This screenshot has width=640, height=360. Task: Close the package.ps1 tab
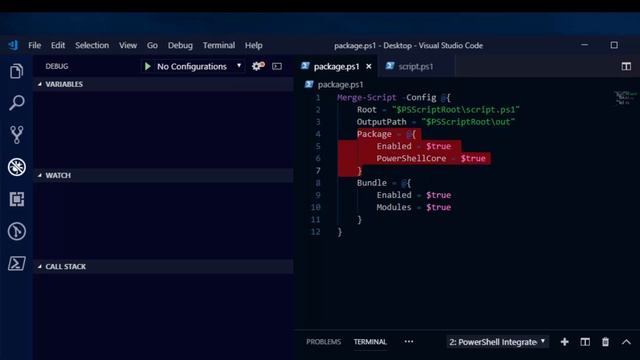[369, 66]
